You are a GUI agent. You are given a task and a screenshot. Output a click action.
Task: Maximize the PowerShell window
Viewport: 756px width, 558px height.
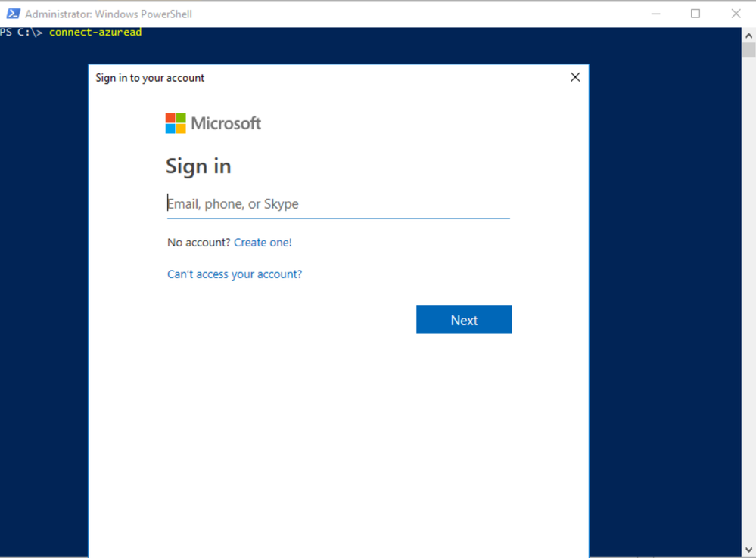point(695,14)
